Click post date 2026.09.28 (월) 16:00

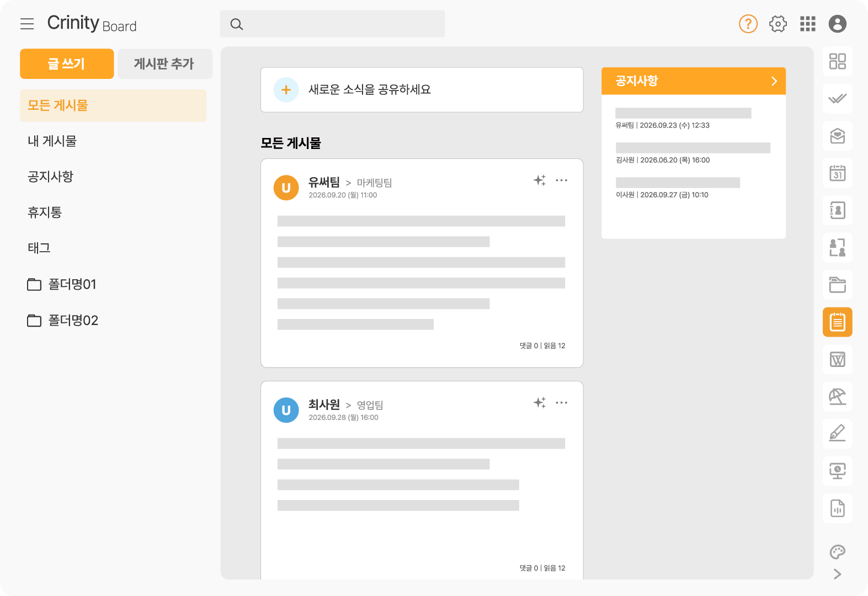coord(343,418)
